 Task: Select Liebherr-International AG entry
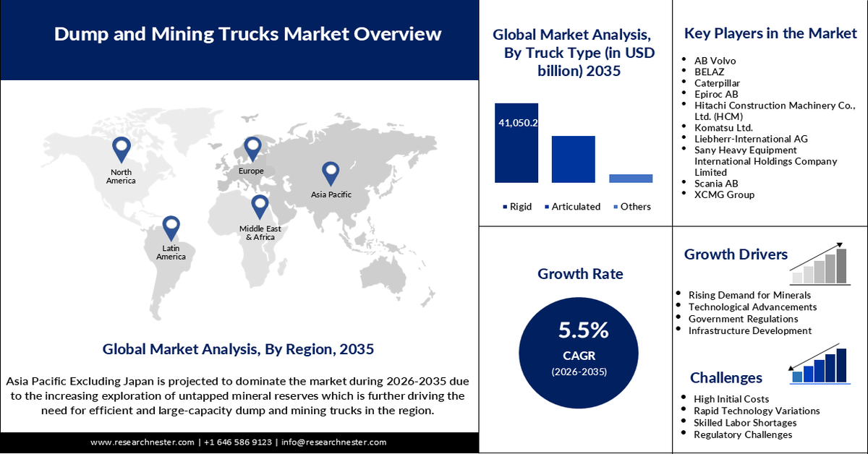[x=751, y=139]
